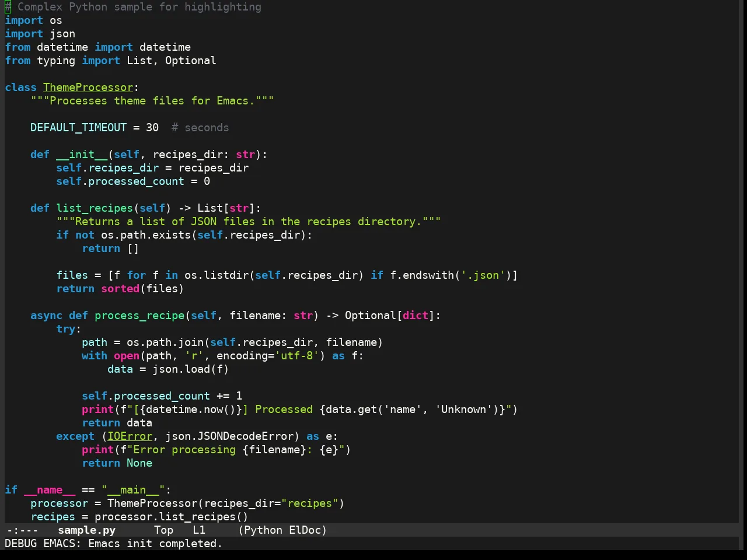Click 'Optional' in the typing import line
The width and height of the screenshot is (747, 560).
191,61
